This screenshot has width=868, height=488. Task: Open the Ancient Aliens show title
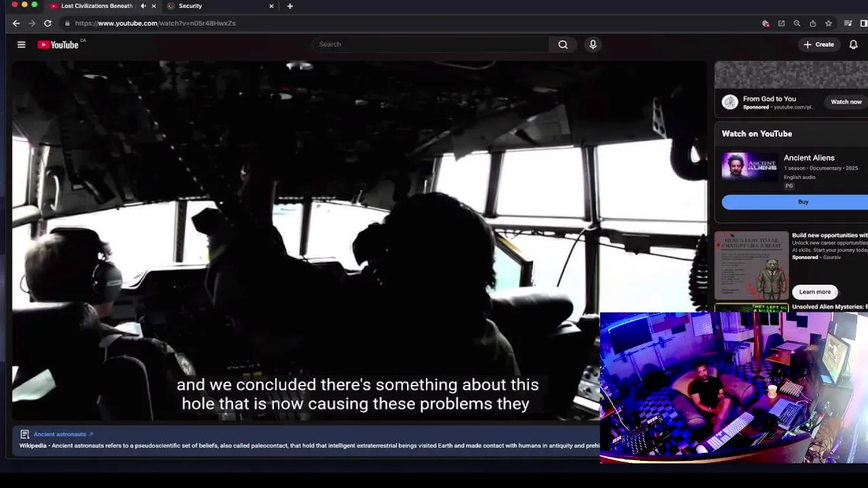[x=809, y=158]
